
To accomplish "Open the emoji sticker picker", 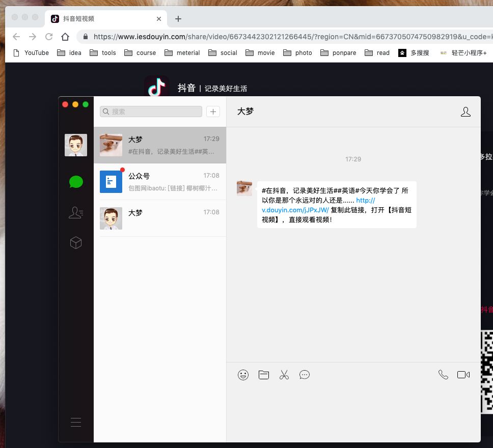I will pyautogui.click(x=243, y=375).
